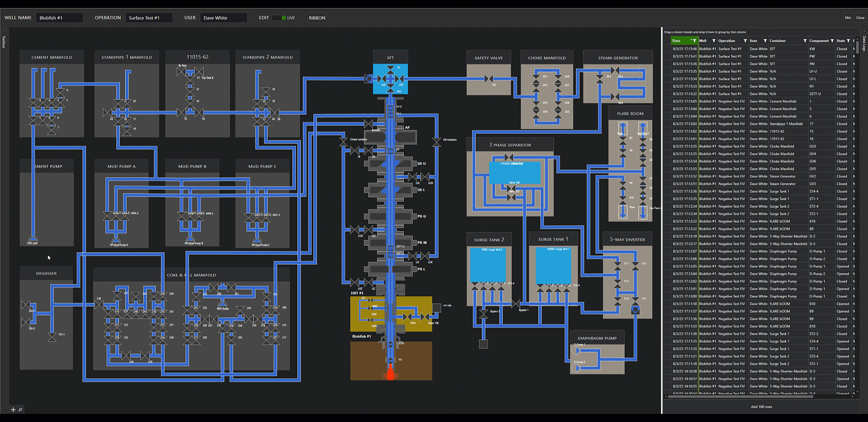868x422 pixels.
Task: Select the 1000L Surge Tank 2 container
Action: pos(488,265)
